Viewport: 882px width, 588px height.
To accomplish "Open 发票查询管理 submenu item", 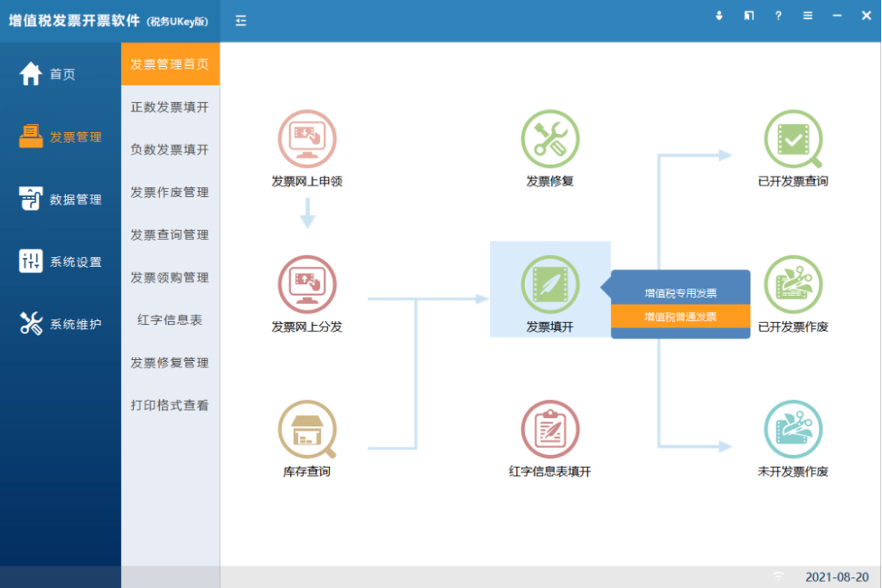I will (x=170, y=234).
